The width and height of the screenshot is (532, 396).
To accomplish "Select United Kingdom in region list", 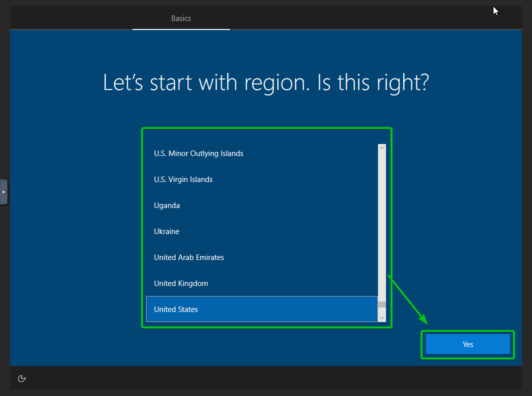I will coord(262,283).
